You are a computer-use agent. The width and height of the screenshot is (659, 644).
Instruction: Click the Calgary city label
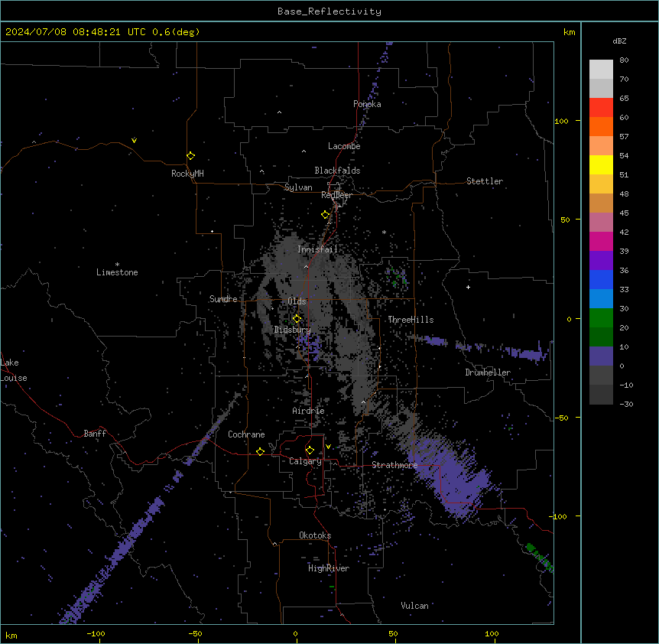point(305,461)
